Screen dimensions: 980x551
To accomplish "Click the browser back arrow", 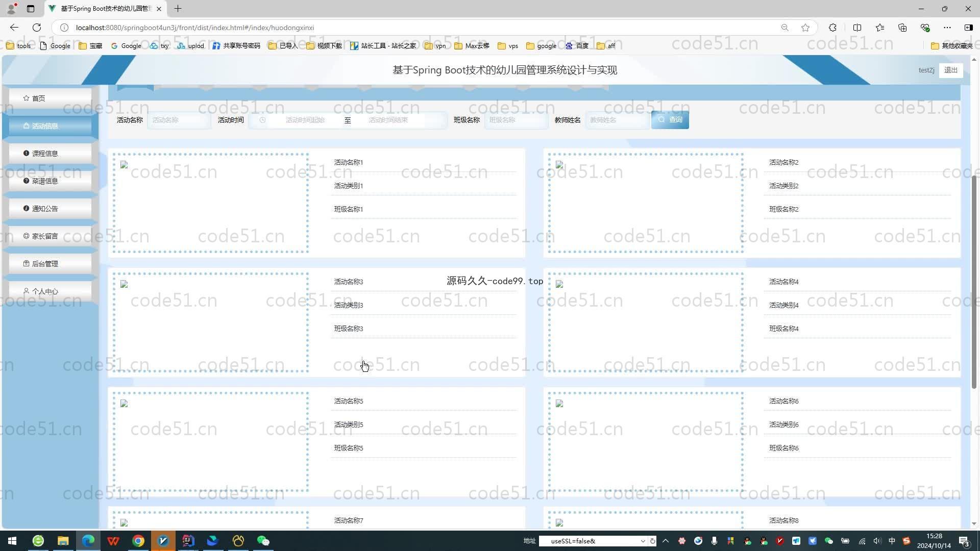I will point(14,28).
